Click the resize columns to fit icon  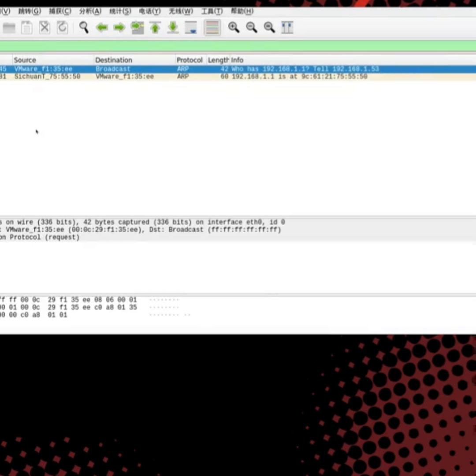coord(287,28)
